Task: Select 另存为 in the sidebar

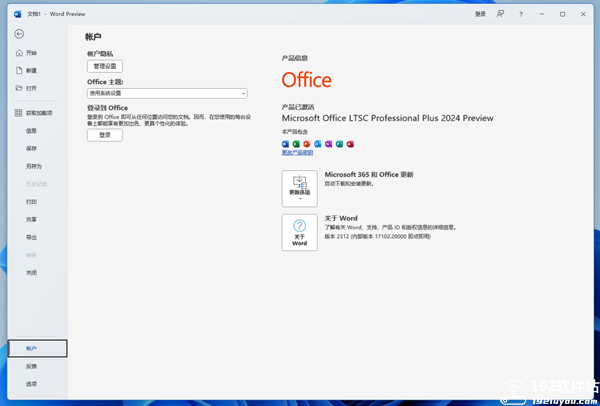Action: pos(34,166)
